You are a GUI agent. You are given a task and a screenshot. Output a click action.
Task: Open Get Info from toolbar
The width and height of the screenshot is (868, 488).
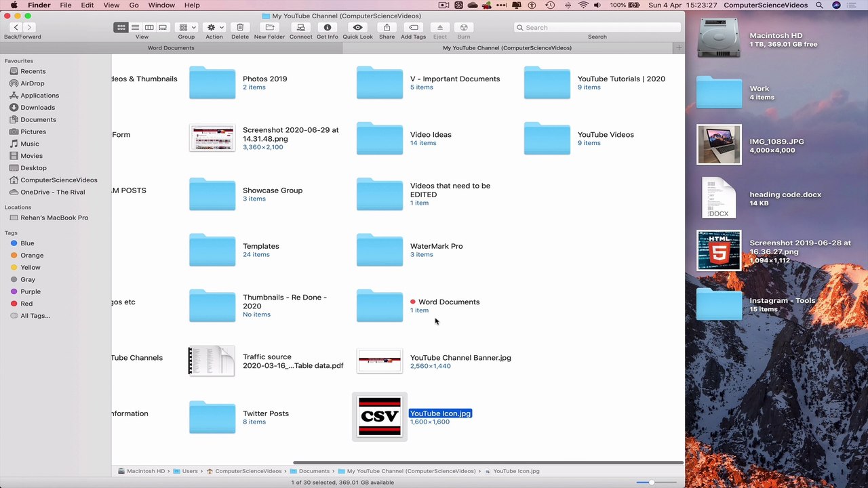point(328,27)
